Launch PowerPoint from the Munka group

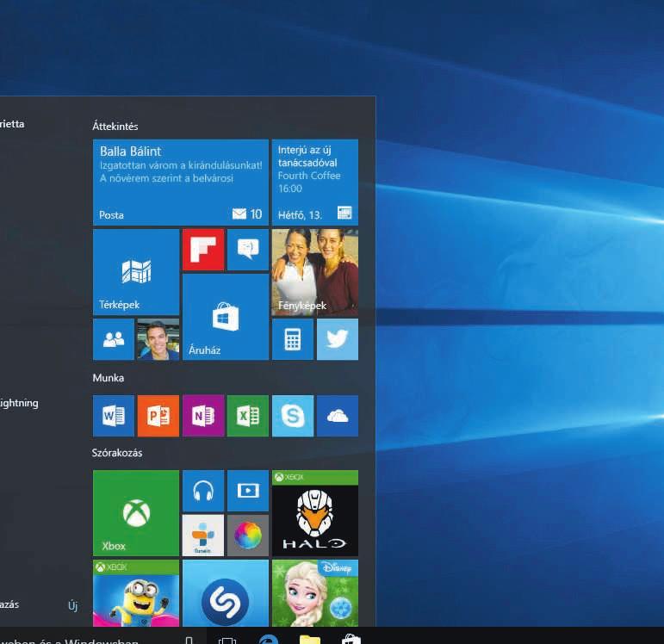coord(158,416)
